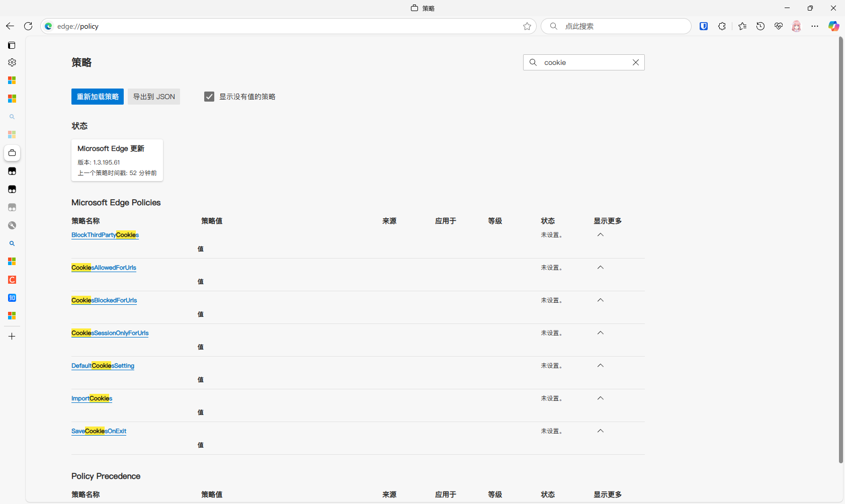
Task: Open the ImportCookies policy link
Action: pos(92,398)
